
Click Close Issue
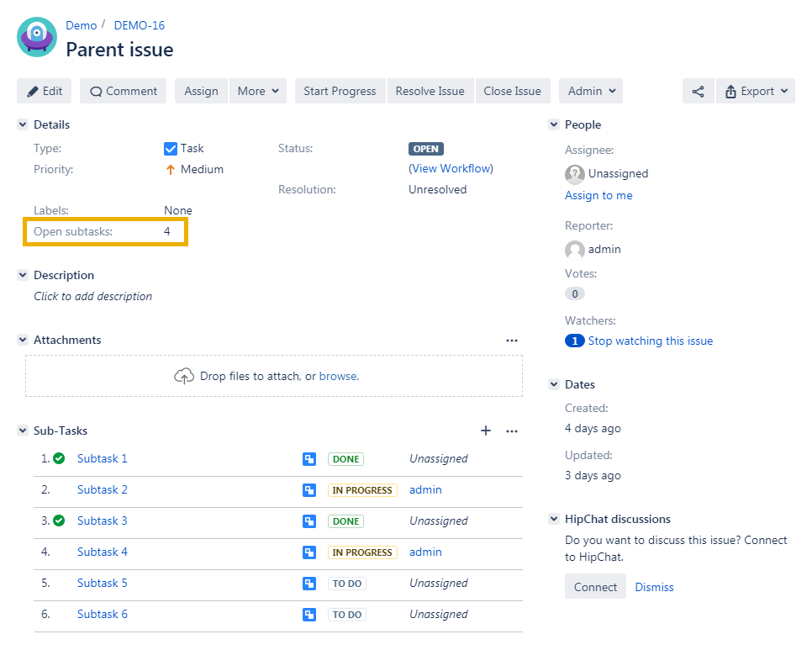point(512,91)
